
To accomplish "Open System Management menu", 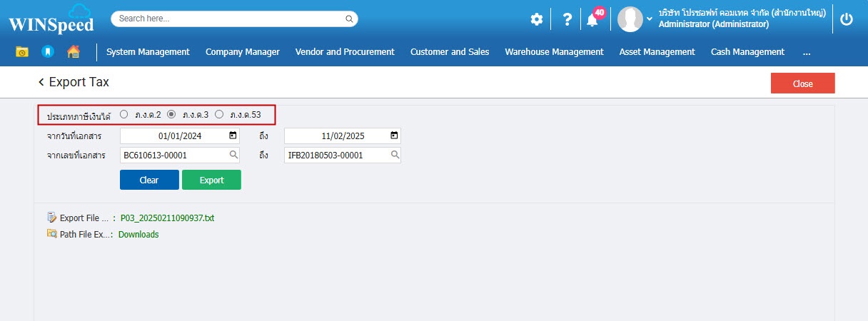I will click(148, 51).
